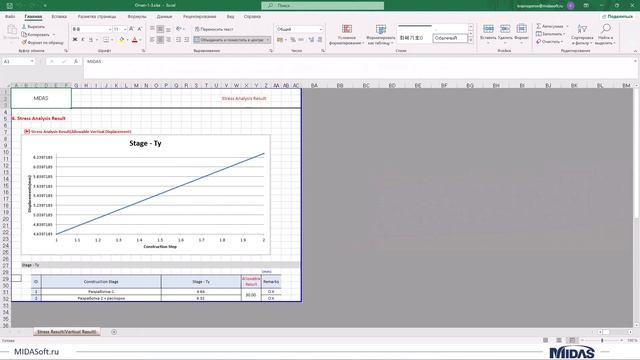Viewport: 640px width, 360px height.
Task: Click the red font color A
Action: (135, 40)
